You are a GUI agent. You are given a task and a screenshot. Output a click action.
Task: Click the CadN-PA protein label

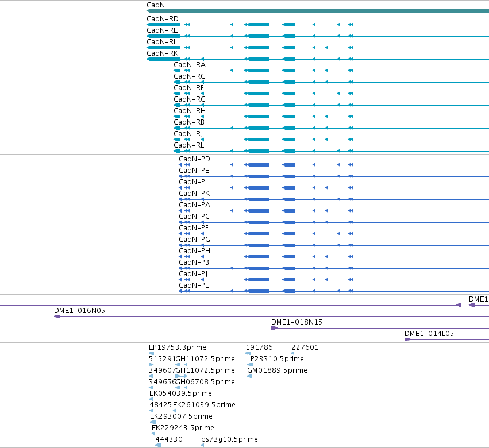pyautogui.click(x=195, y=205)
